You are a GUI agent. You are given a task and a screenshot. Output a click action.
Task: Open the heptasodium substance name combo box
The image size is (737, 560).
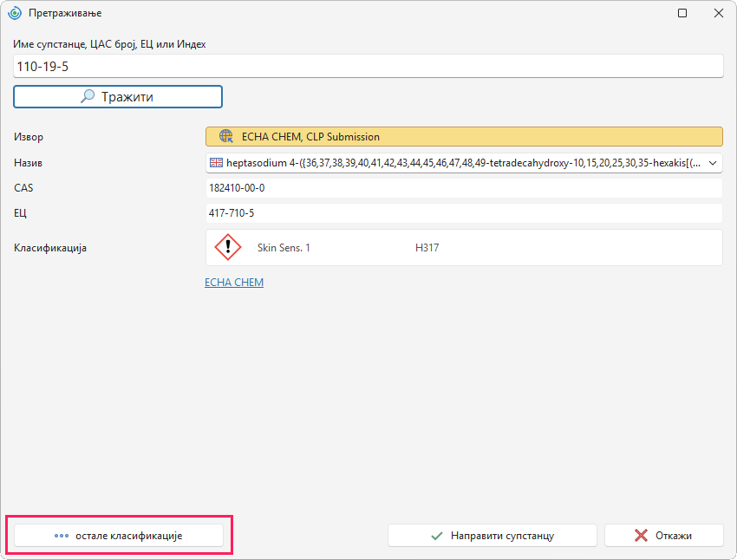tap(464, 163)
